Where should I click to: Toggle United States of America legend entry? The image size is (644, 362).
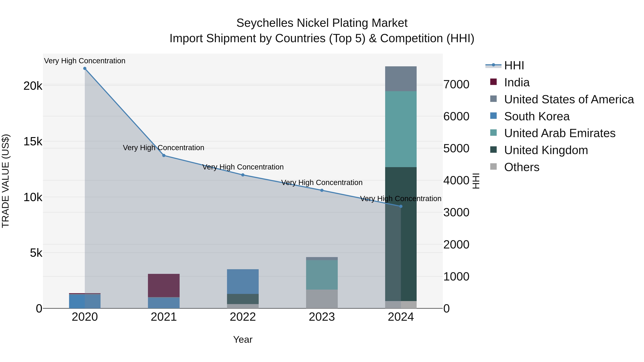[562, 99]
